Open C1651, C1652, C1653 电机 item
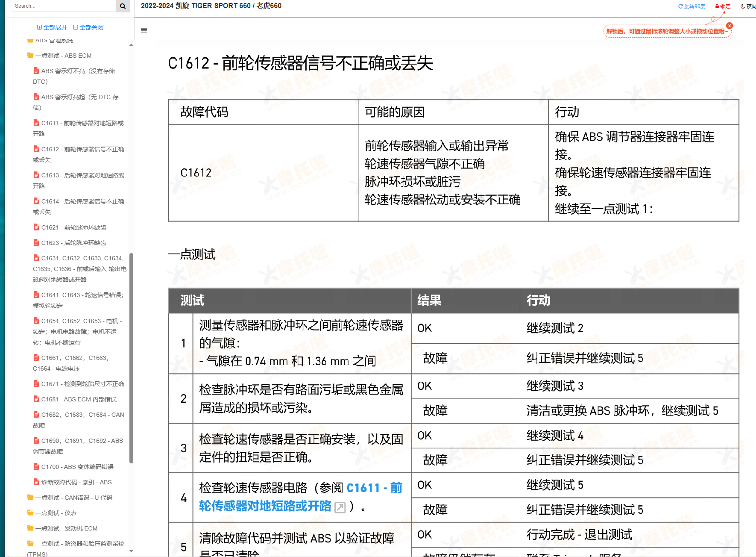This screenshot has height=557, width=756. (x=78, y=332)
